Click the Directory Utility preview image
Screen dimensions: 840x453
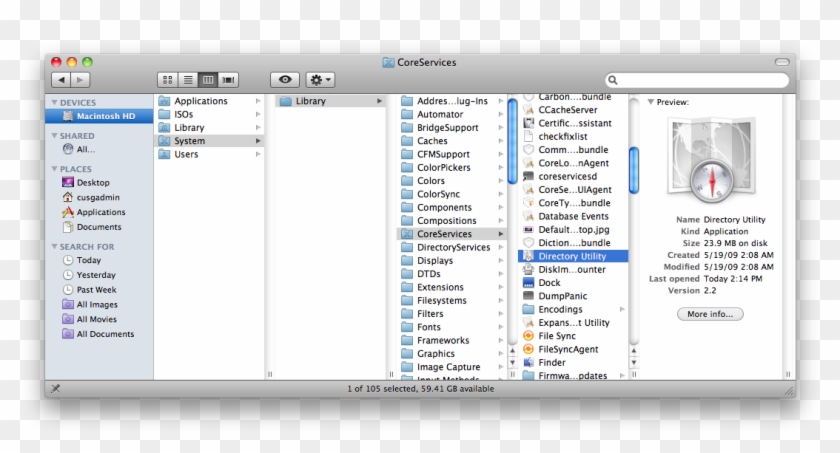[x=711, y=160]
